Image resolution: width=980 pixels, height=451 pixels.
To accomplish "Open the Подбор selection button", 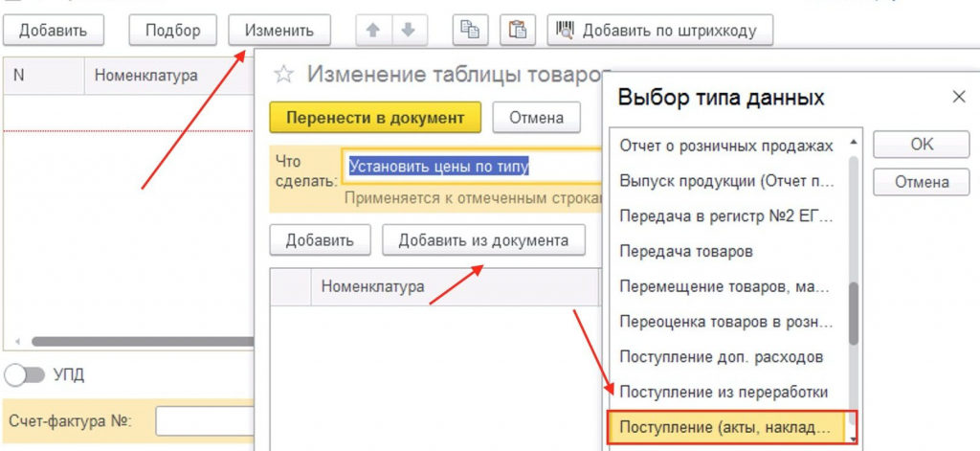I will coord(172,30).
